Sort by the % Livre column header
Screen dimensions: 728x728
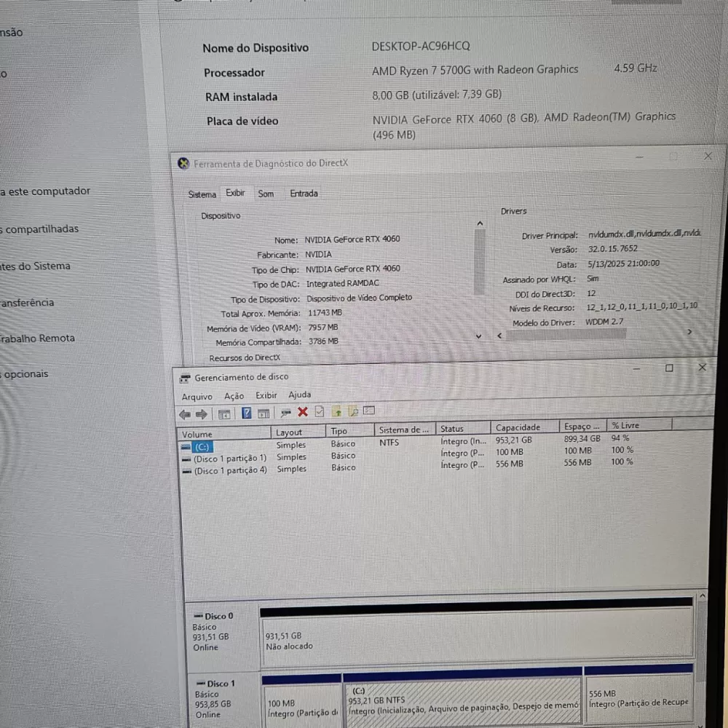(639, 425)
